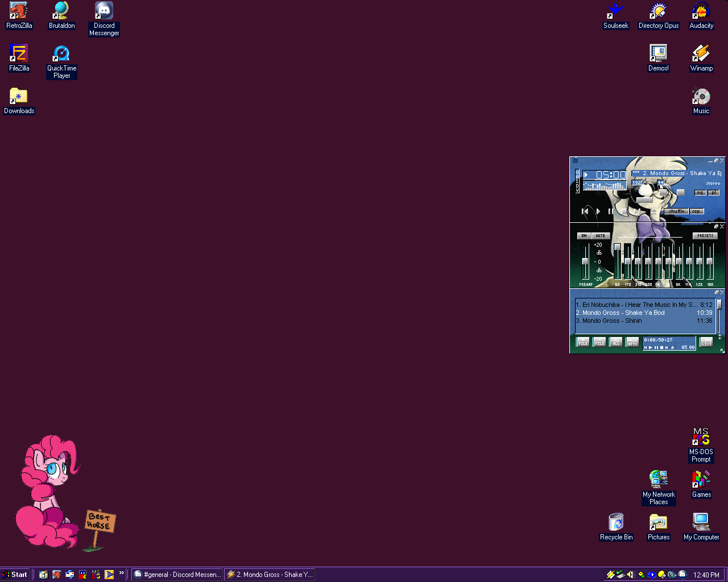Expand the Quick Launch overflow chevron
The image size is (728, 582).
tap(121, 573)
